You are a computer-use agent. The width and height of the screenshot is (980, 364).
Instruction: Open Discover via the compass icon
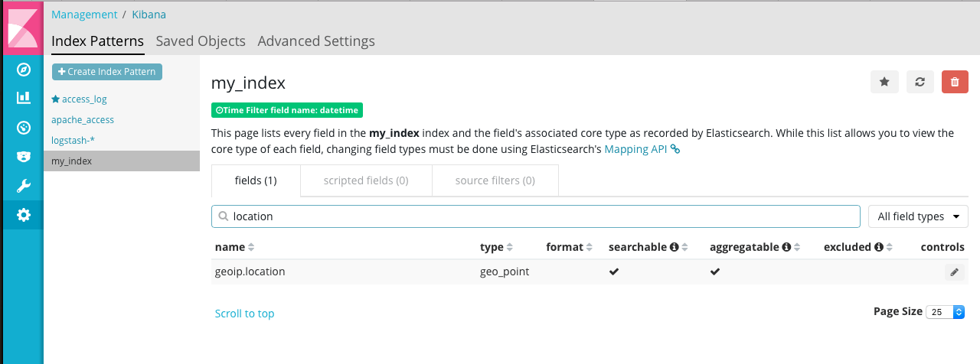pos(23,70)
